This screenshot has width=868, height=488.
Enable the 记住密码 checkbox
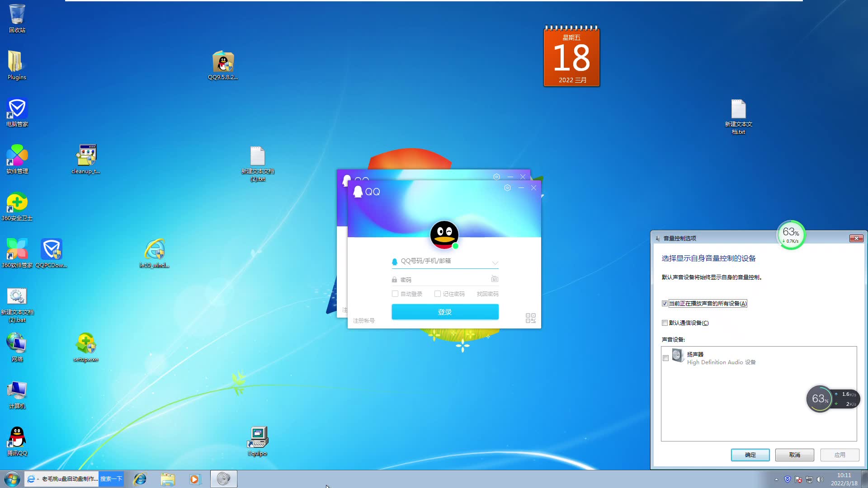[x=438, y=294]
